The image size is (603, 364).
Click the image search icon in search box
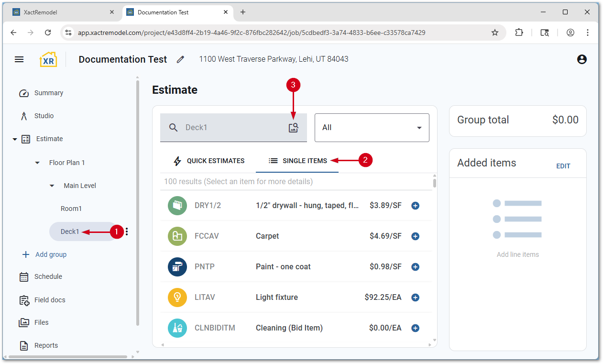[293, 128]
